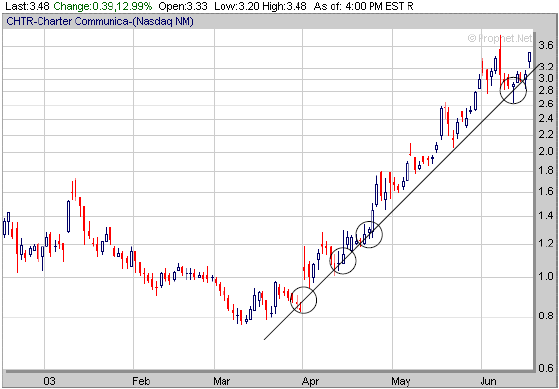Click the tall blue January candlestick reaching 1.5
This screenshot has width=559, height=389.
[x=69, y=216]
